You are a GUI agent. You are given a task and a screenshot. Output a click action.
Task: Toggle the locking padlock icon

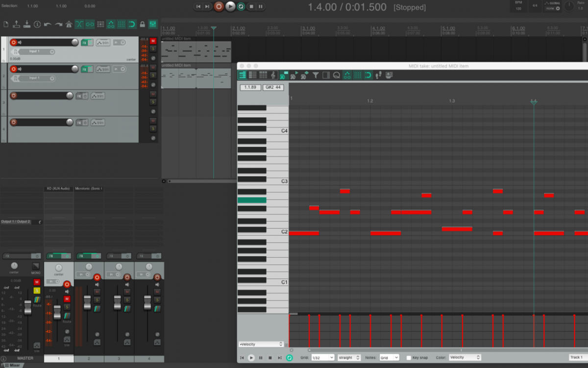pyautogui.click(x=142, y=24)
